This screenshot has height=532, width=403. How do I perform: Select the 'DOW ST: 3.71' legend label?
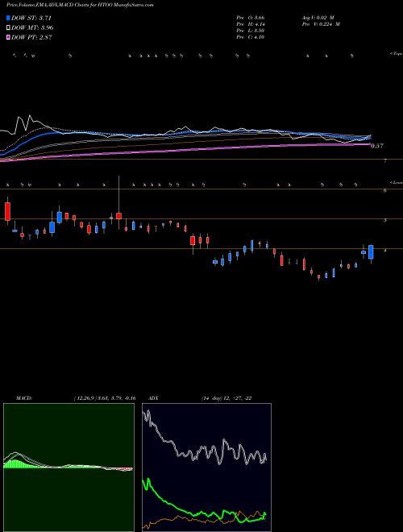(31, 19)
